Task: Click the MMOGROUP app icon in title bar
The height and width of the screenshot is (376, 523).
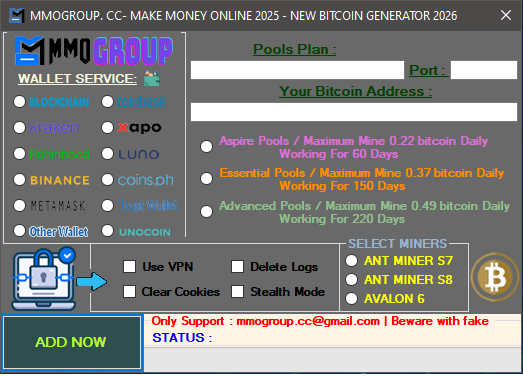Action: tap(16, 15)
